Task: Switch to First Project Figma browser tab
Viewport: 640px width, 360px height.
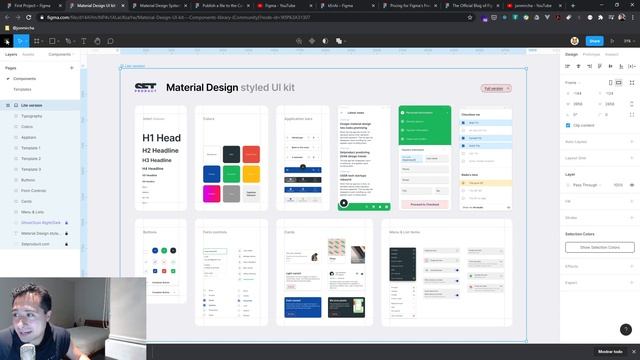Action: 32,6
